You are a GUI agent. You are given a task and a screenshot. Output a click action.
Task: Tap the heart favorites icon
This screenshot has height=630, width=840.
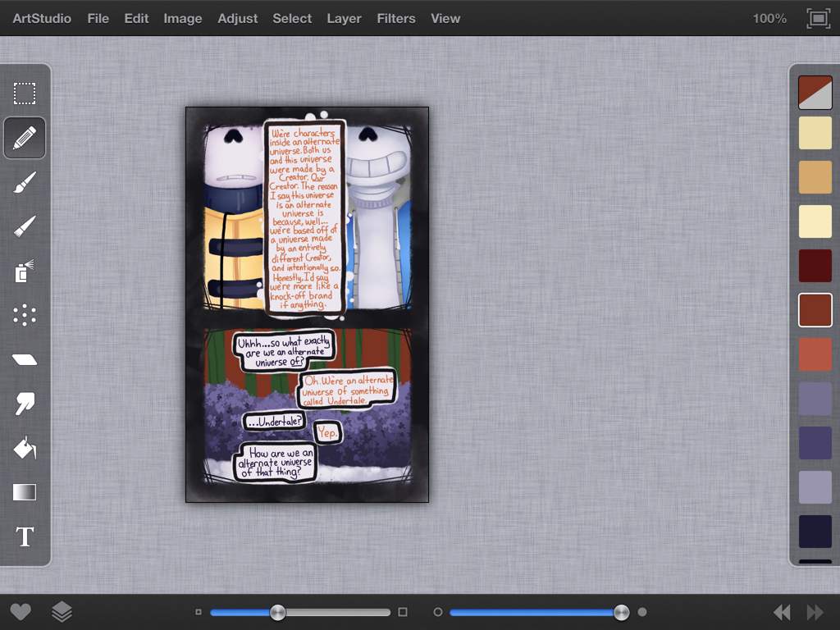(21, 612)
